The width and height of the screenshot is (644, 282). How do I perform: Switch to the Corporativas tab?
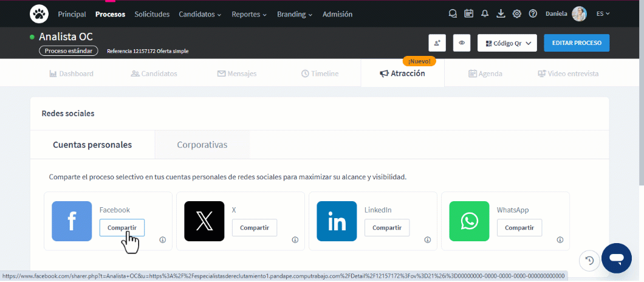(x=202, y=145)
